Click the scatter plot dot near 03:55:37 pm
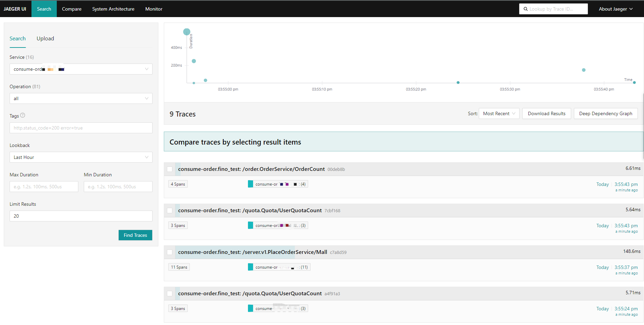 [583, 70]
